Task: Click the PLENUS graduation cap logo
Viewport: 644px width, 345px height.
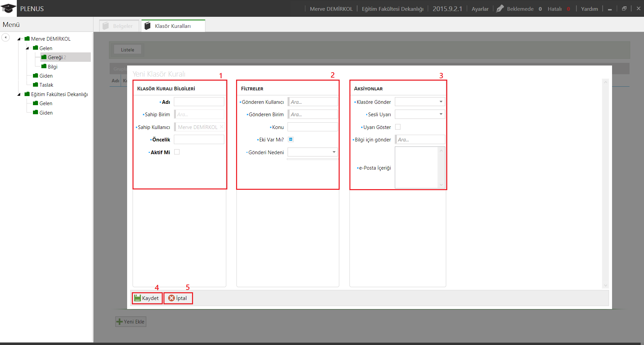Action: click(x=8, y=8)
